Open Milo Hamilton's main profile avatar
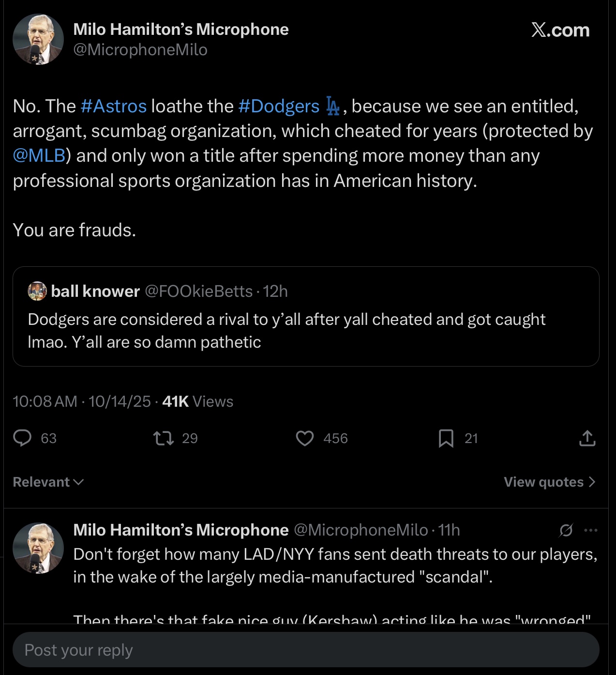The height and width of the screenshot is (675, 616). (38, 39)
